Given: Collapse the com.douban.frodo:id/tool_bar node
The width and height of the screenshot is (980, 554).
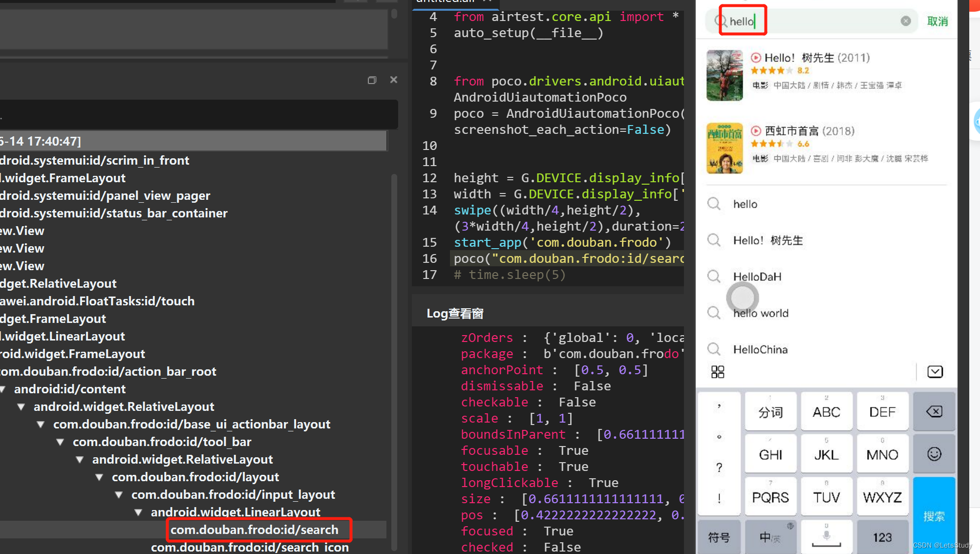Looking at the screenshot, I should click(60, 442).
